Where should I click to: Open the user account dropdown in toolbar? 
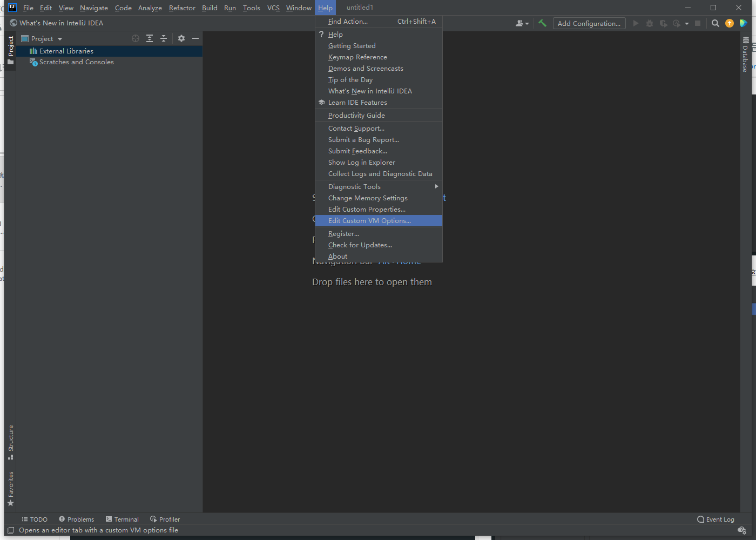522,23
